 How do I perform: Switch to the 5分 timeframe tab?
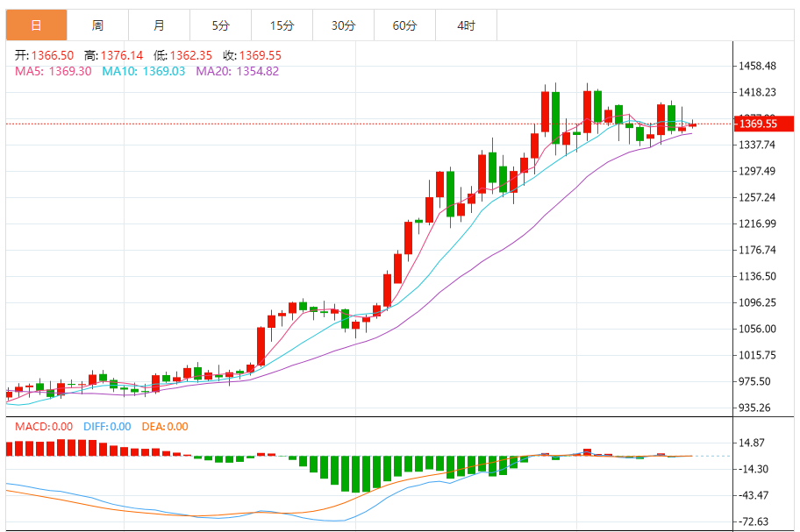point(220,25)
